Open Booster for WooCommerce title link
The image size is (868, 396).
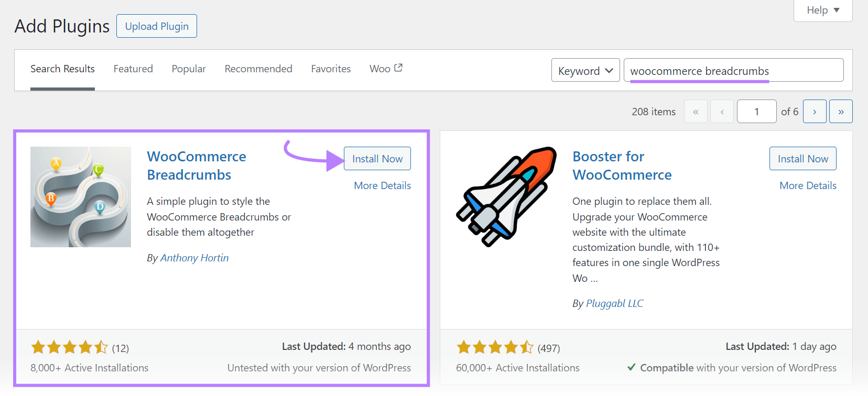(622, 166)
